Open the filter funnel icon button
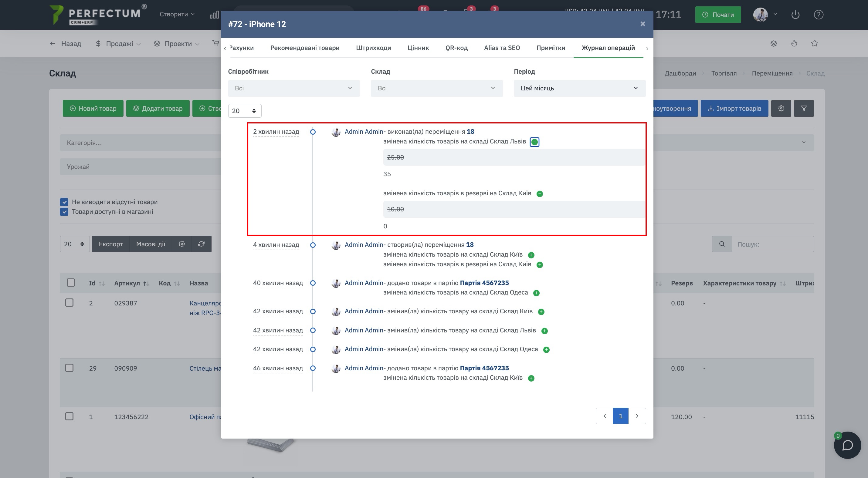 [804, 108]
